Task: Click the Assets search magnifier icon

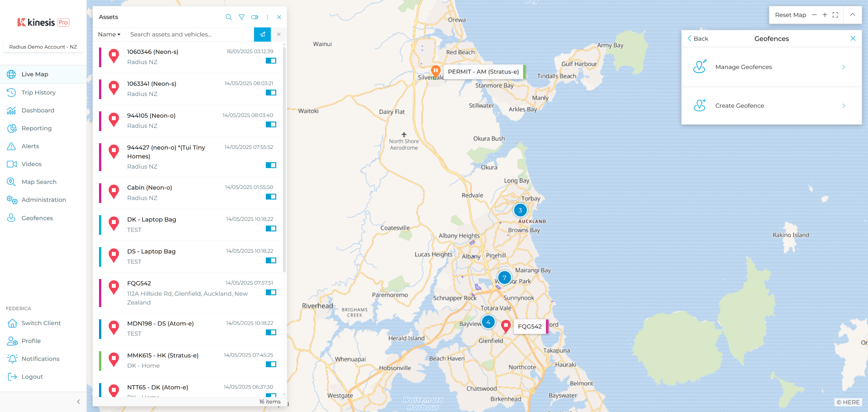Action: [x=229, y=17]
